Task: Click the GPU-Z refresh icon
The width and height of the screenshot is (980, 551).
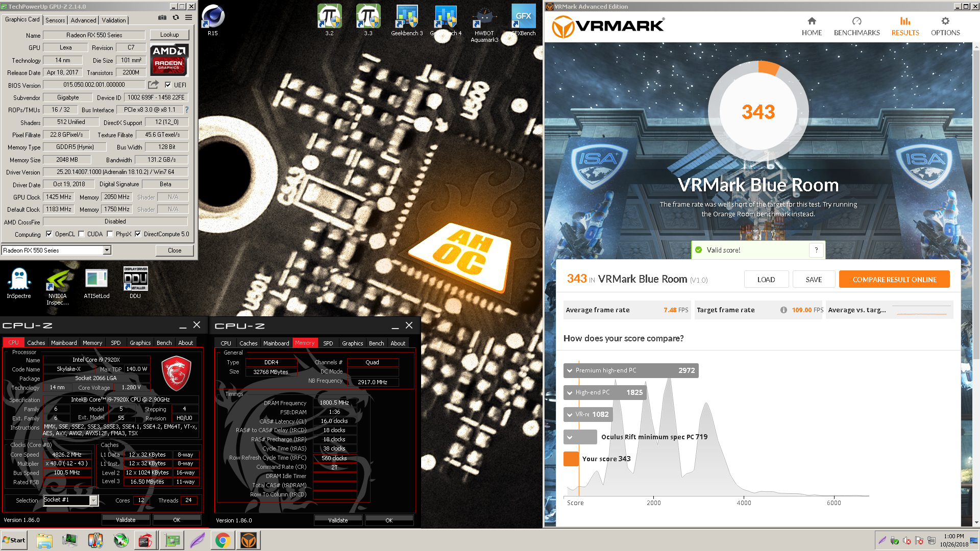Action: tap(176, 18)
